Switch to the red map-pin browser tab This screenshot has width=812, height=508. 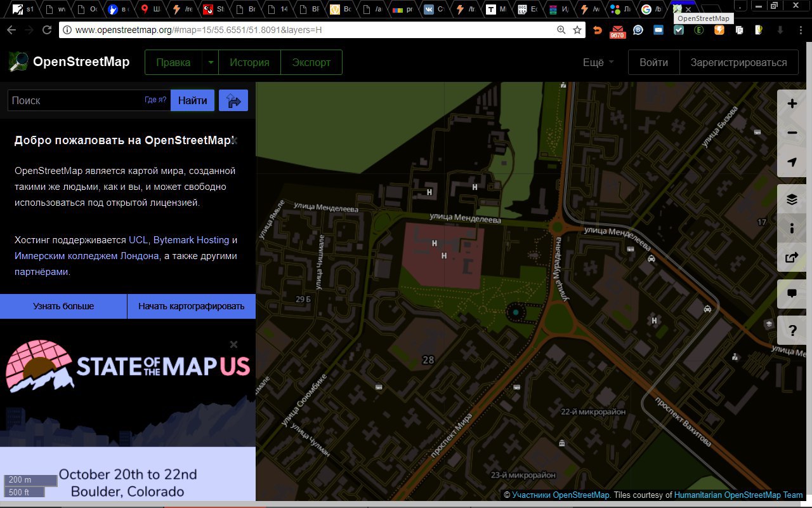point(150,10)
